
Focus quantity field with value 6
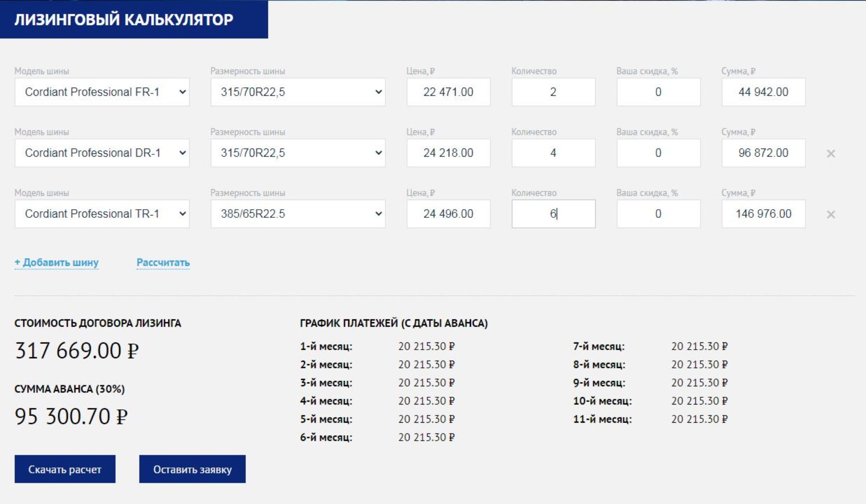pos(553,214)
